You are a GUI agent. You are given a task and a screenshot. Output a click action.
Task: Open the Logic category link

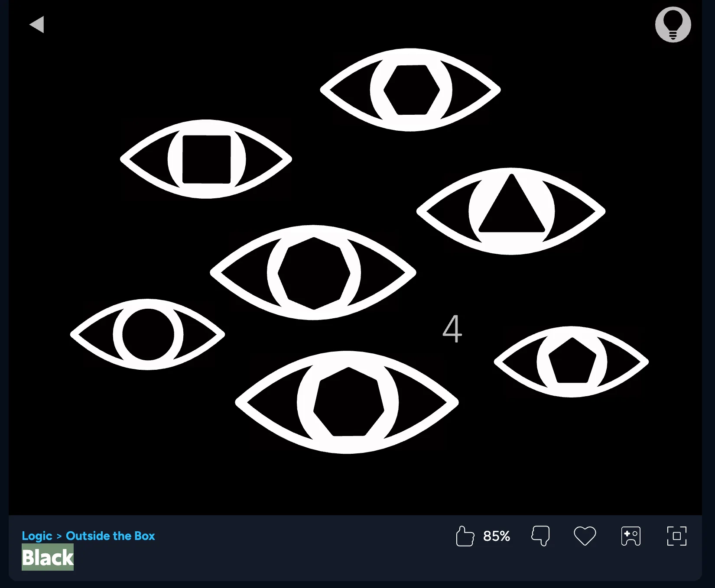[37, 536]
